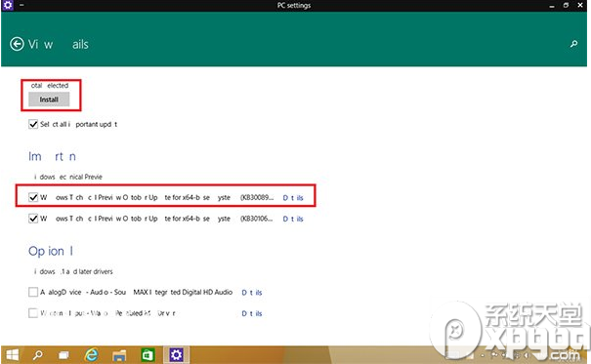The image size is (591, 364).
Task: Open the Store app from taskbar
Action: coord(148,355)
